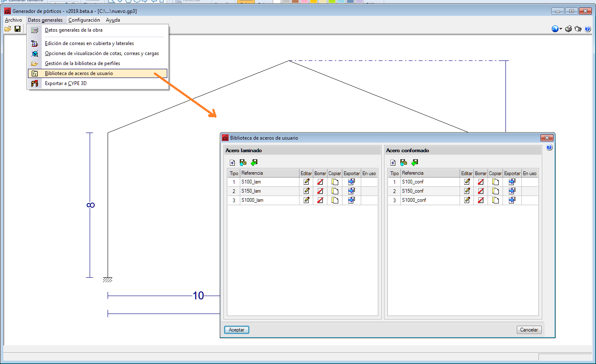Copy the S150_conf steel
Screen dimensions: 596x364
495,191
